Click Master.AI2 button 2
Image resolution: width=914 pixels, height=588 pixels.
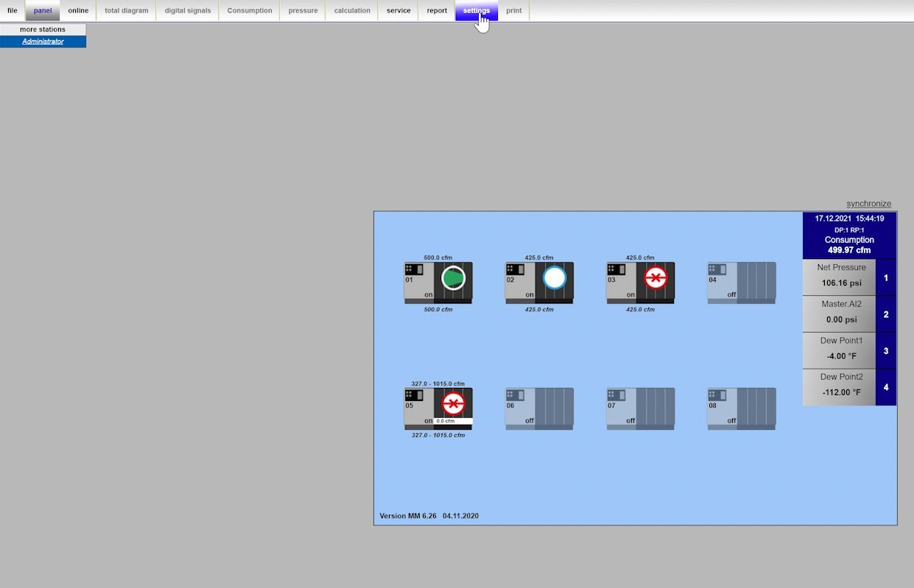click(886, 314)
